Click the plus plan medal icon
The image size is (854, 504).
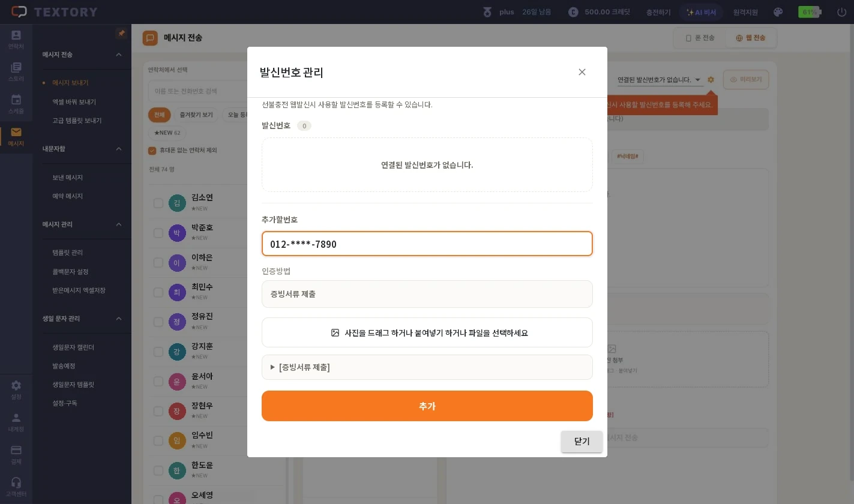point(487,12)
